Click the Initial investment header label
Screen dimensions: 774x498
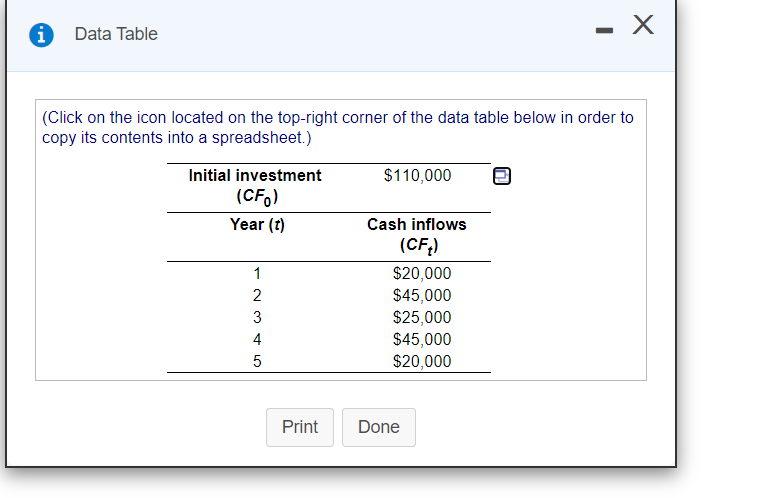coord(255,176)
